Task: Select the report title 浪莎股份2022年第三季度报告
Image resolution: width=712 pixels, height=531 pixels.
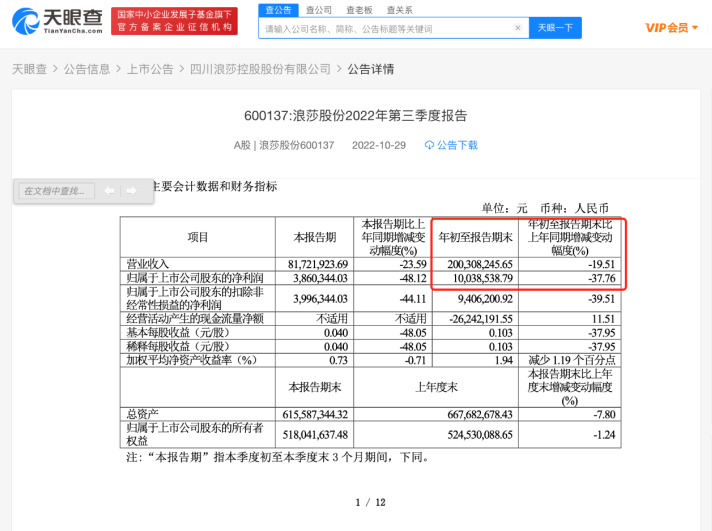Action: [x=356, y=115]
